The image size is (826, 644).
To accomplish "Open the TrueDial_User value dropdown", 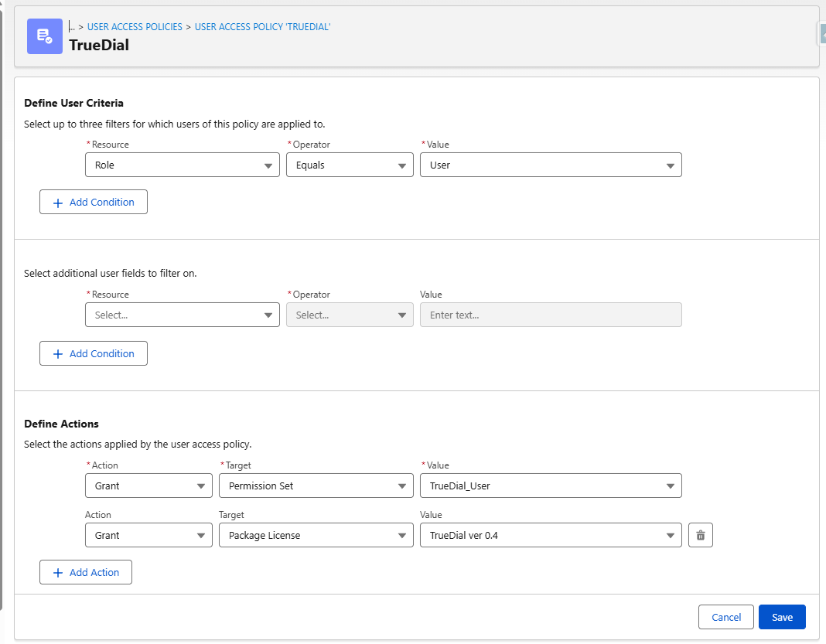I will pyautogui.click(x=670, y=486).
